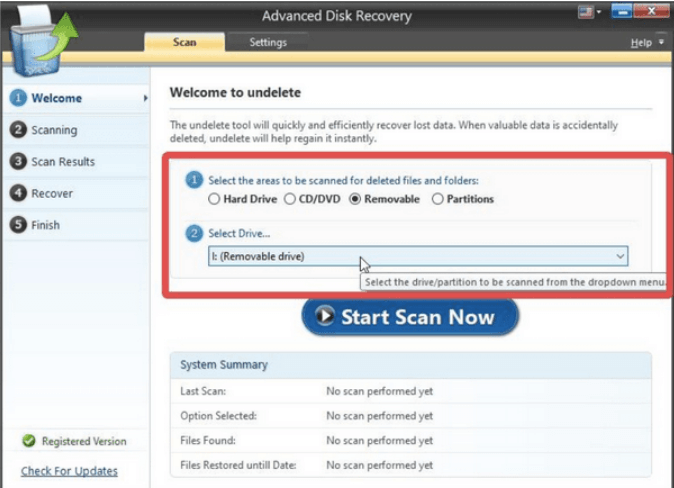Click the green Registered Version checkmark icon
This screenshot has height=488, width=674.
click(28, 441)
